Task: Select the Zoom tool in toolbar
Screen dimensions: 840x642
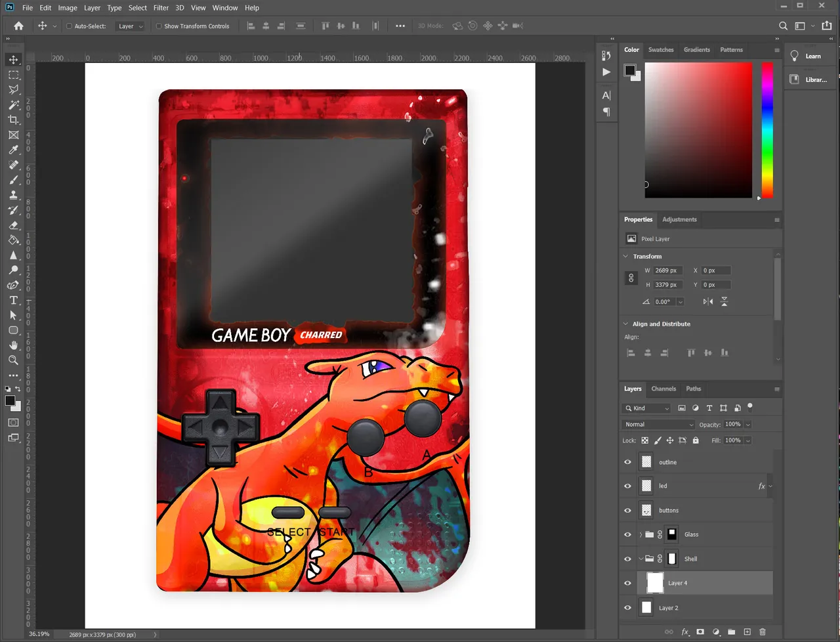Action: (13, 360)
